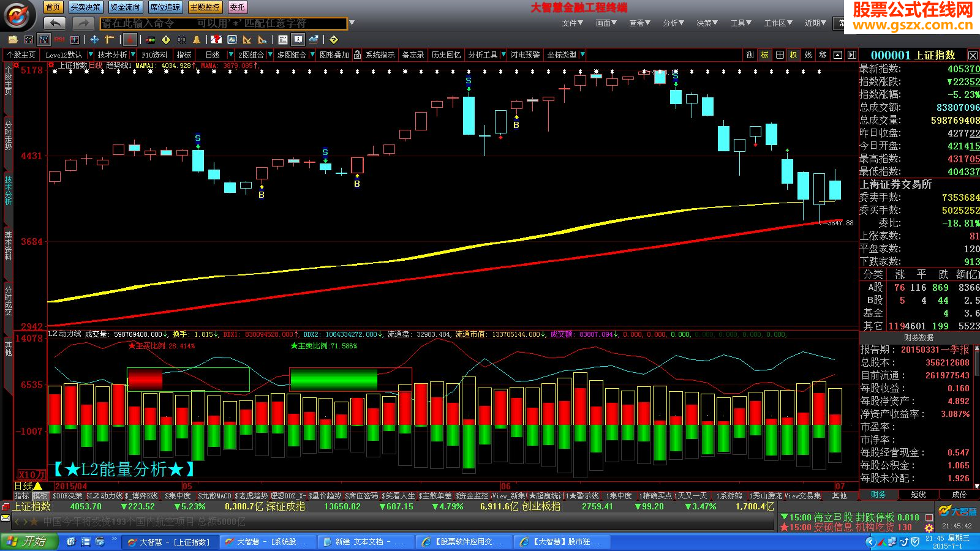This screenshot has height=551, width=980.
Task: Switch to 新建 文本文档 taskbar window
Action: click(x=367, y=542)
